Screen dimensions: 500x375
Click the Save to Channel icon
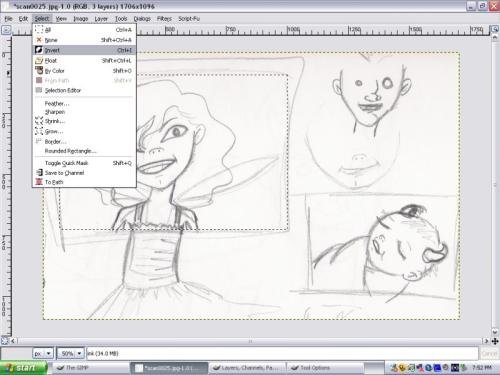point(39,172)
